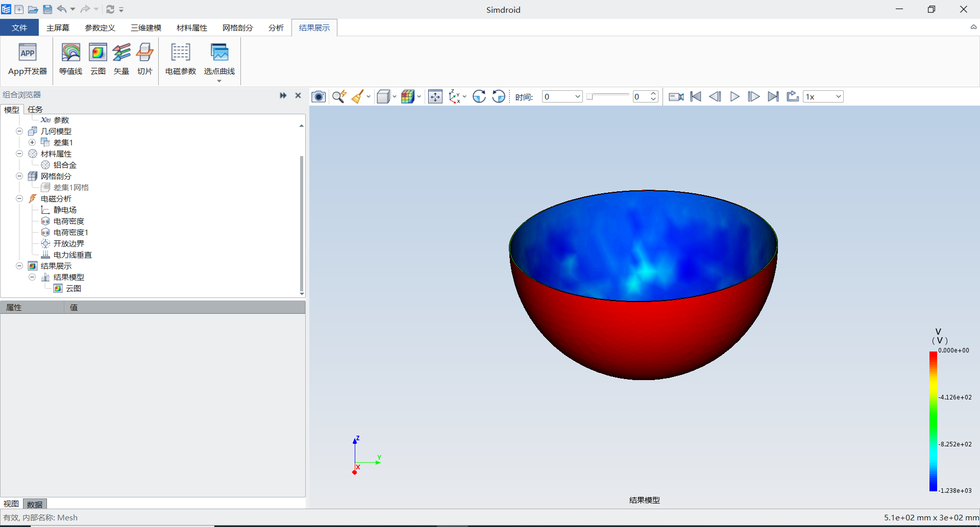The width and height of the screenshot is (980, 527).
Task: Click the colored cube render icon
Action: pos(407,96)
